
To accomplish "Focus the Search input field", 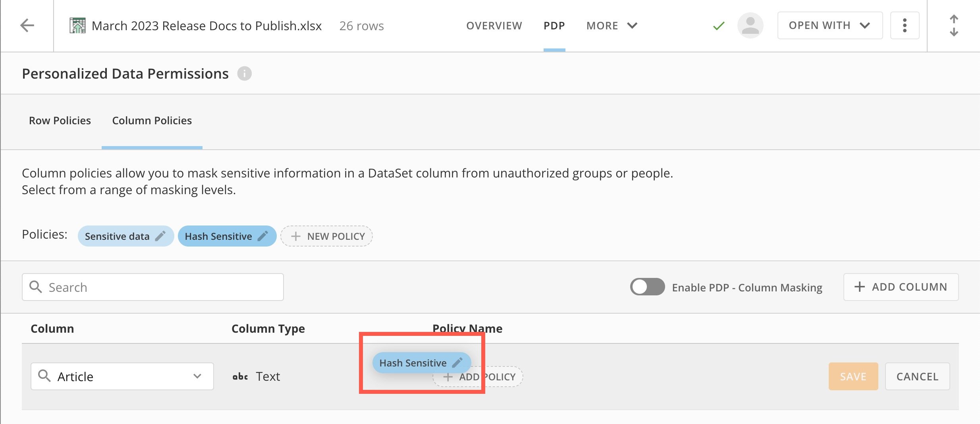I will pyautogui.click(x=153, y=287).
